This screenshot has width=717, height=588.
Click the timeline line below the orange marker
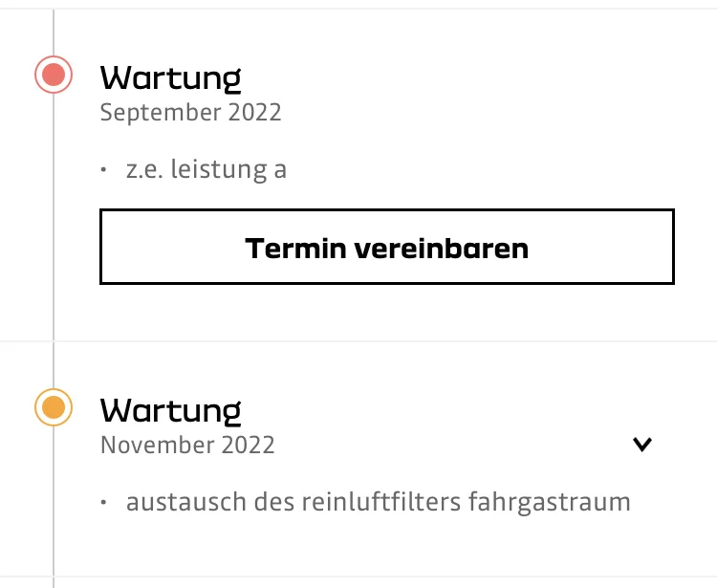[x=54, y=507]
